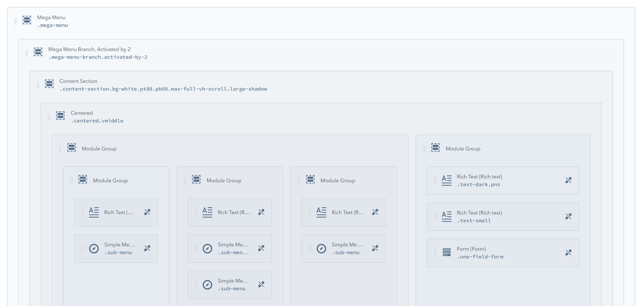Click the edit icon on the one-field-form module
The width and height of the screenshot is (644, 306).
(x=569, y=252)
